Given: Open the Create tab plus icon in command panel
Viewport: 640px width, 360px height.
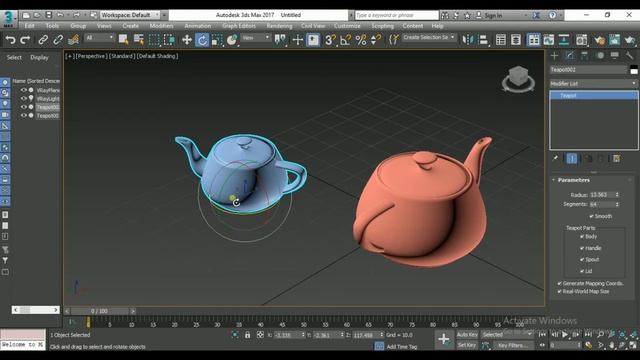Looking at the screenshot, I should [554, 56].
